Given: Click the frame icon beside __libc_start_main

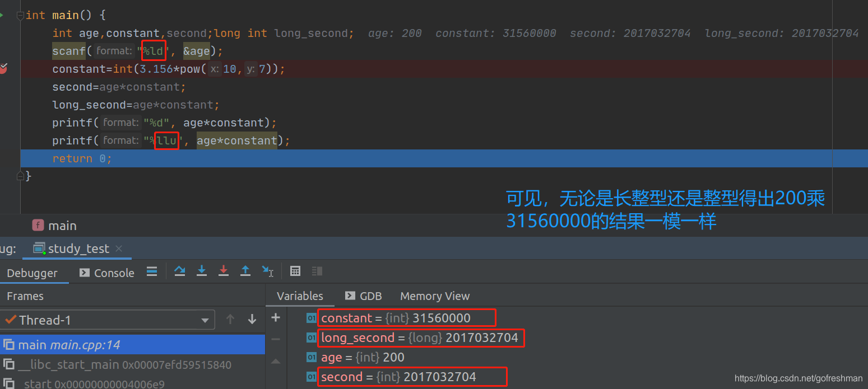Looking at the screenshot, I should 8,365.
